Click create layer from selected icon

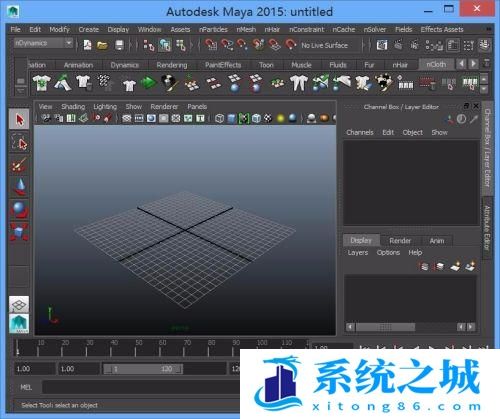(x=470, y=266)
